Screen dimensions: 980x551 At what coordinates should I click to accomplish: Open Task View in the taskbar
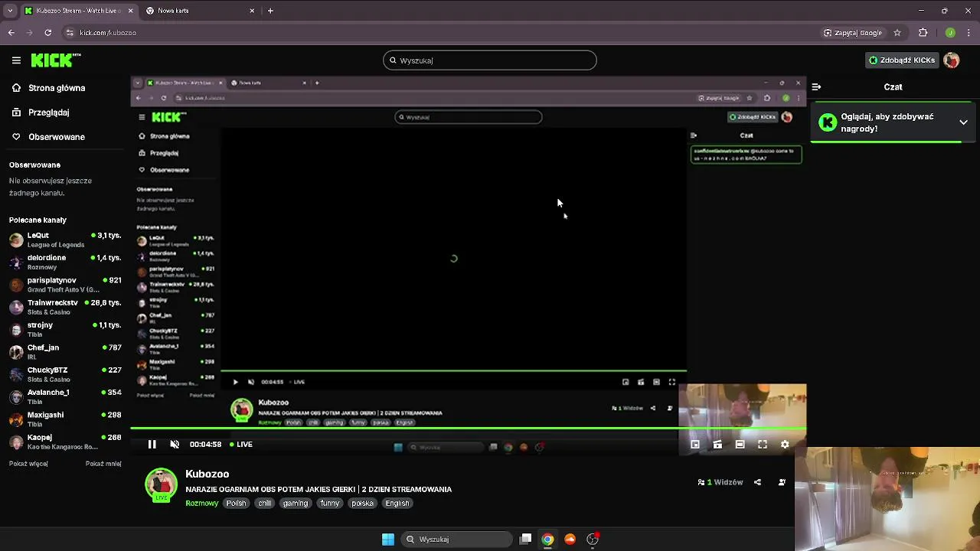tap(525, 540)
